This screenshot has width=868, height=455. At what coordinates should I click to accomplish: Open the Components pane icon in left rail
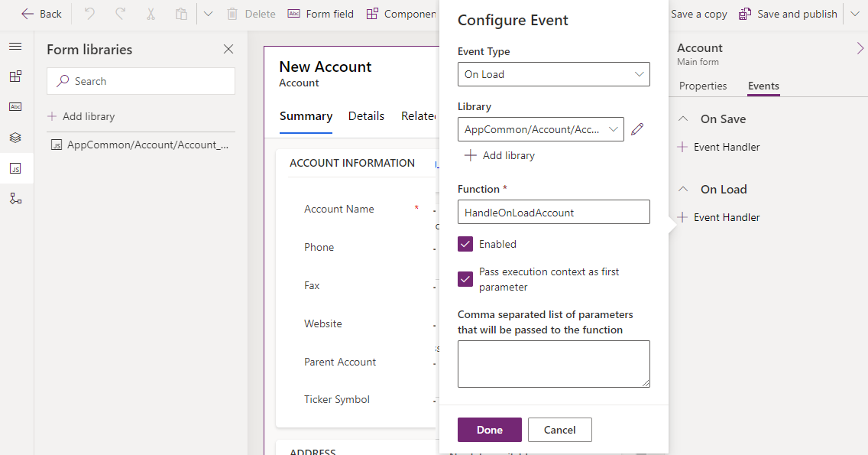[x=15, y=76]
